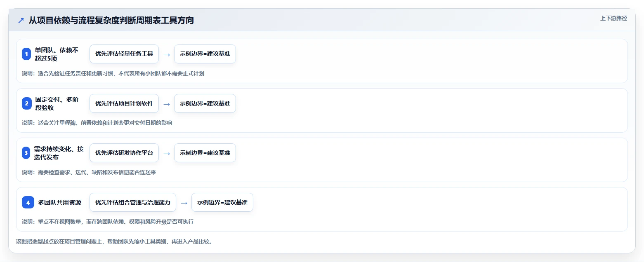This screenshot has width=644, height=262.
Task: Click the step 4 number badge
Action: 28,202
